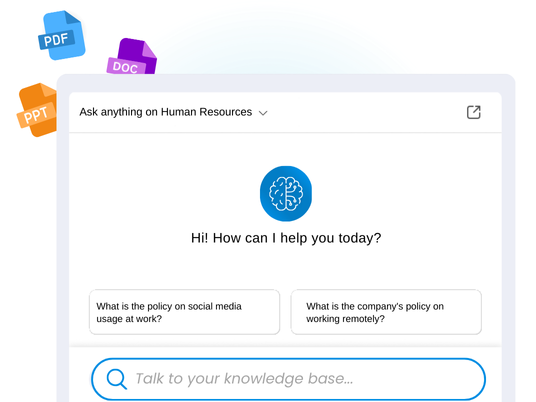Click the Human Resources topic name
Viewport: 536px width, 402px height.
pyautogui.click(x=206, y=112)
